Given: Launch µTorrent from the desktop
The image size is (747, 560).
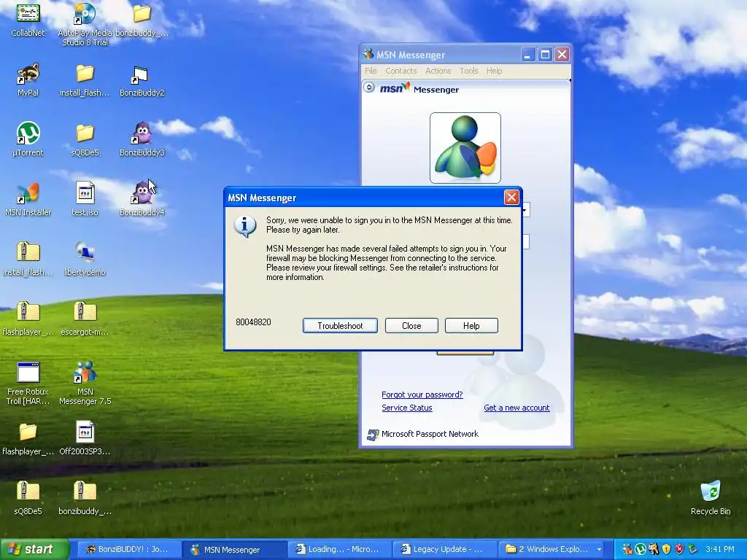Looking at the screenshot, I should (x=28, y=139).
